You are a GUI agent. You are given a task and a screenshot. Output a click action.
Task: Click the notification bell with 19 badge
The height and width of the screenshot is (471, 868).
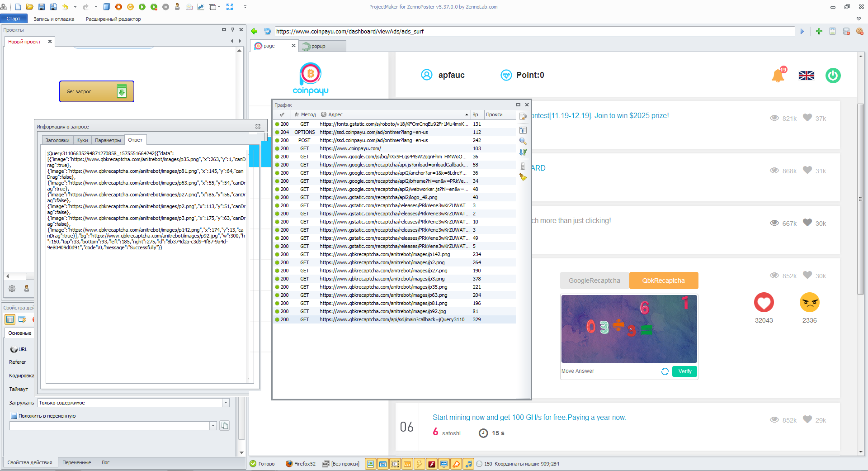778,75
